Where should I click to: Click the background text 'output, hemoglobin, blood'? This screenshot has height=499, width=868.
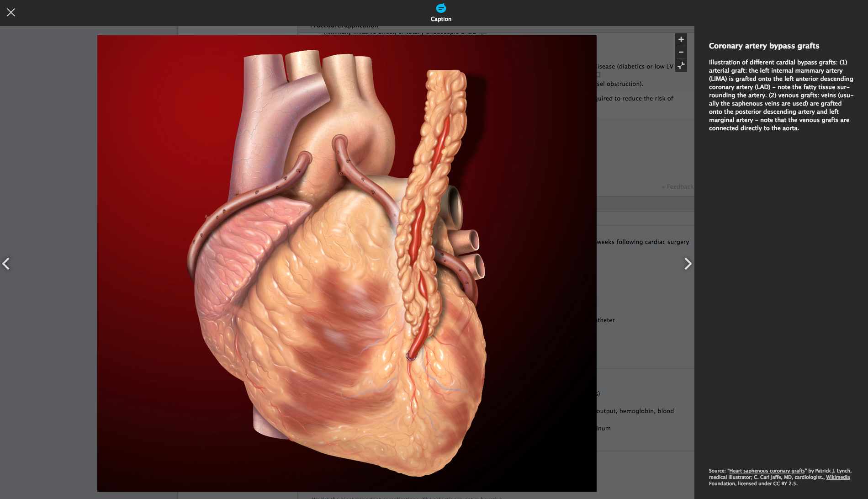[635, 411]
